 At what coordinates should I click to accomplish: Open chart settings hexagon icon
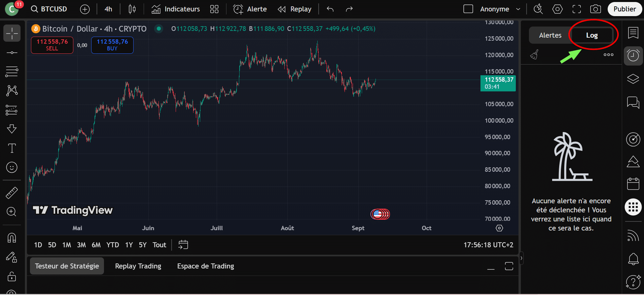click(557, 9)
